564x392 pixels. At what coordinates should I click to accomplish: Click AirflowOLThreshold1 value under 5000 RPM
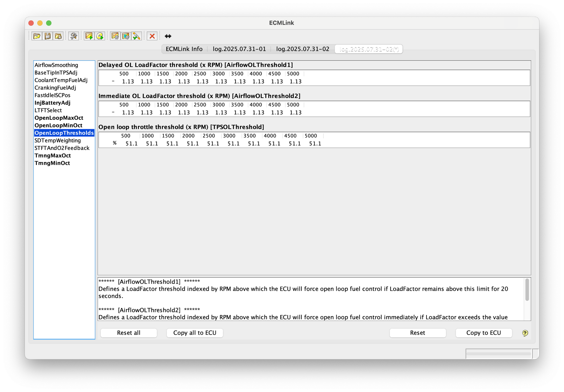point(295,82)
